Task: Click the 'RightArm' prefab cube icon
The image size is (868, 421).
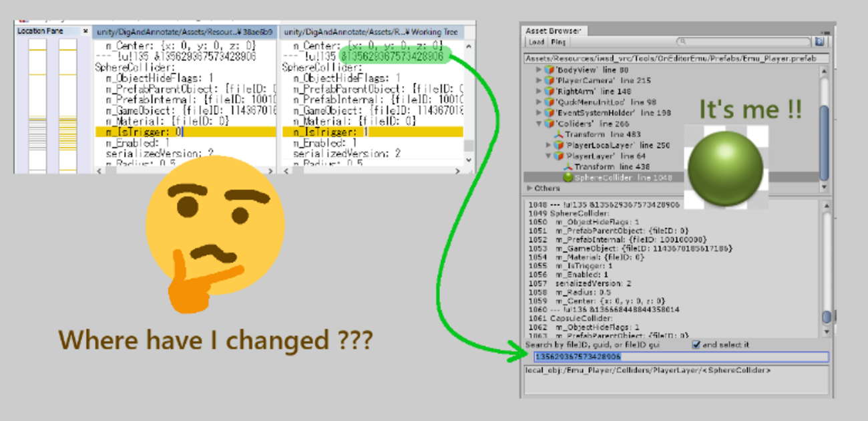Action: pos(550,91)
